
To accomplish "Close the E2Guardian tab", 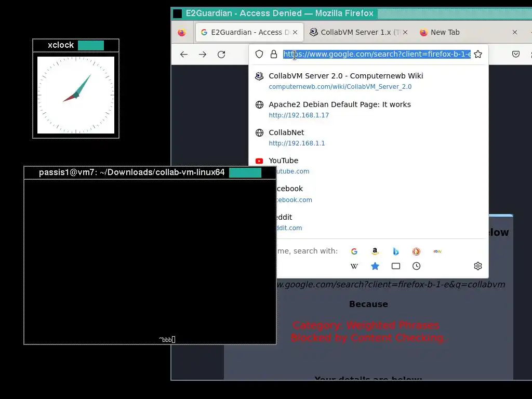I will pos(295,32).
